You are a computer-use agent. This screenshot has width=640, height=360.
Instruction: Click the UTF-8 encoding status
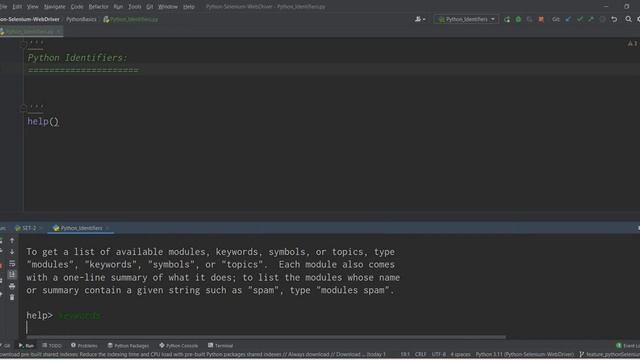click(439, 355)
